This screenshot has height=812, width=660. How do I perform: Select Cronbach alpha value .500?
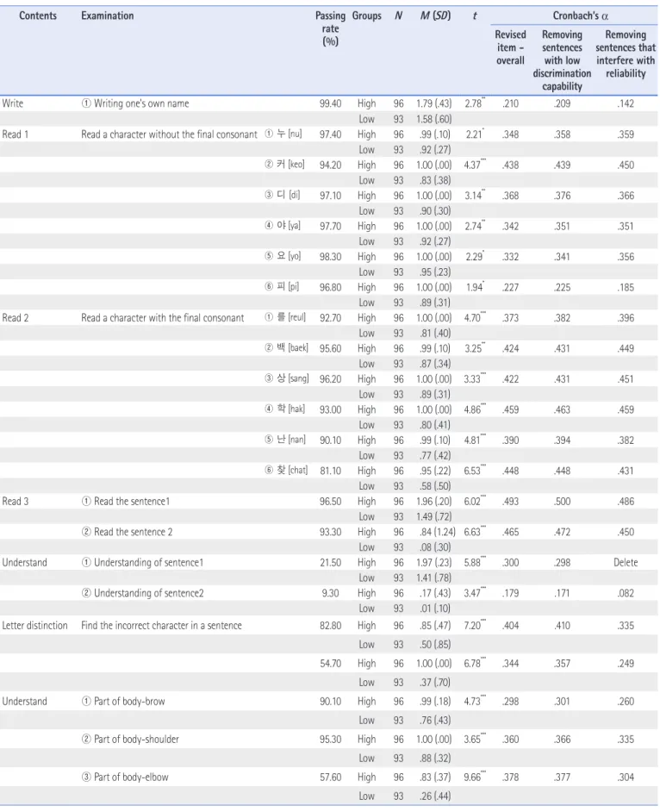click(x=562, y=502)
